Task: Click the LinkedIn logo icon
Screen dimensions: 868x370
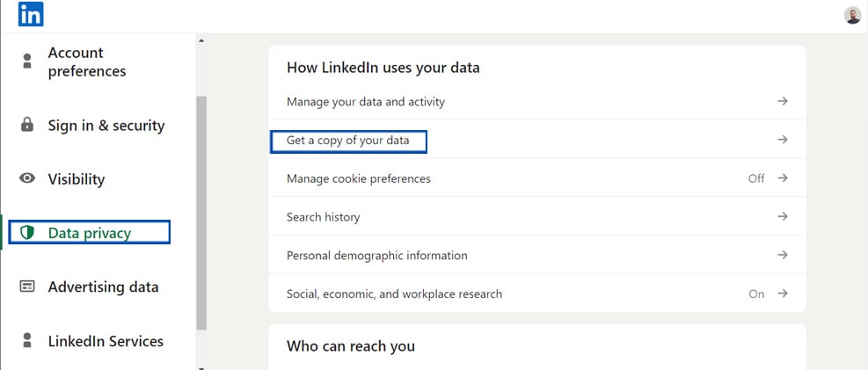Action: (x=31, y=14)
